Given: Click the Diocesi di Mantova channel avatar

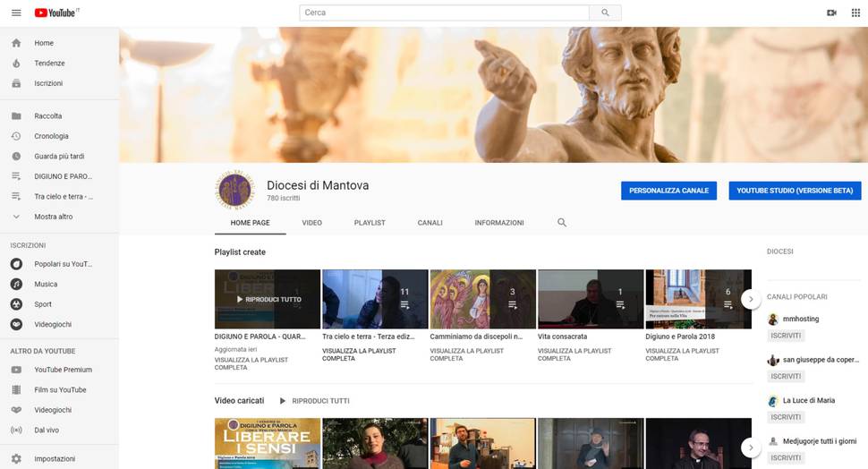Looking at the screenshot, I should click(235, 190).
